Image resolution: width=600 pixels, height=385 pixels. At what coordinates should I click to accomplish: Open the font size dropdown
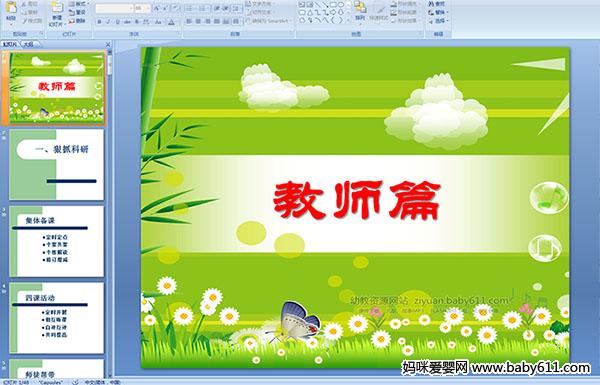pyautogui.click(x=143, y=8)
